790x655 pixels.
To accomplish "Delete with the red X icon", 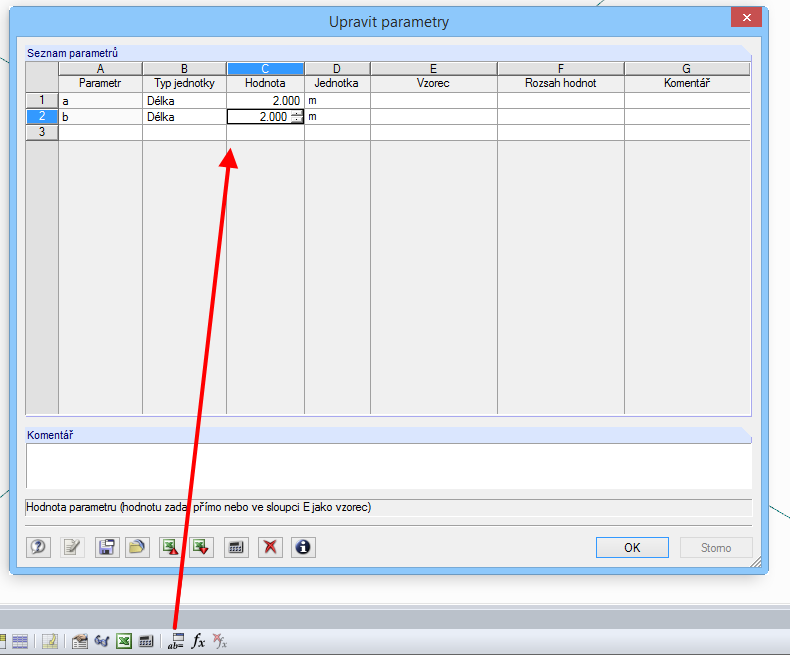I will [x=270, y=547].
